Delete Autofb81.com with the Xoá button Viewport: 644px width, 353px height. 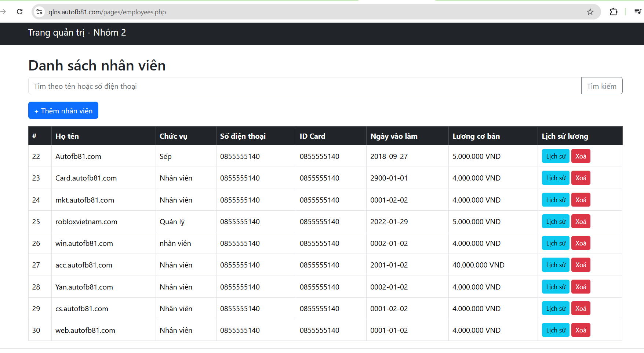point(581,156)
